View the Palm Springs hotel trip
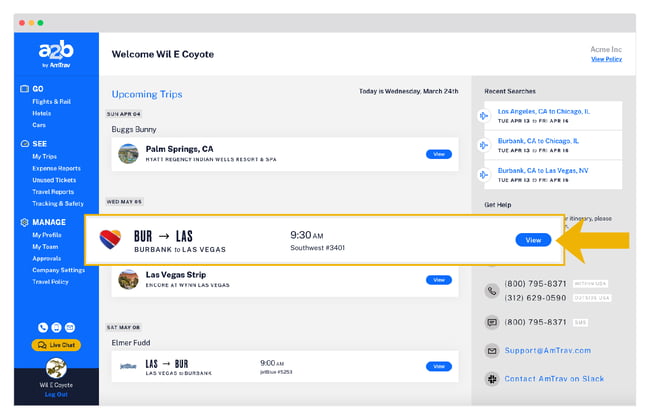Screen dimensions: 650x419 click(x=438, y=154)
